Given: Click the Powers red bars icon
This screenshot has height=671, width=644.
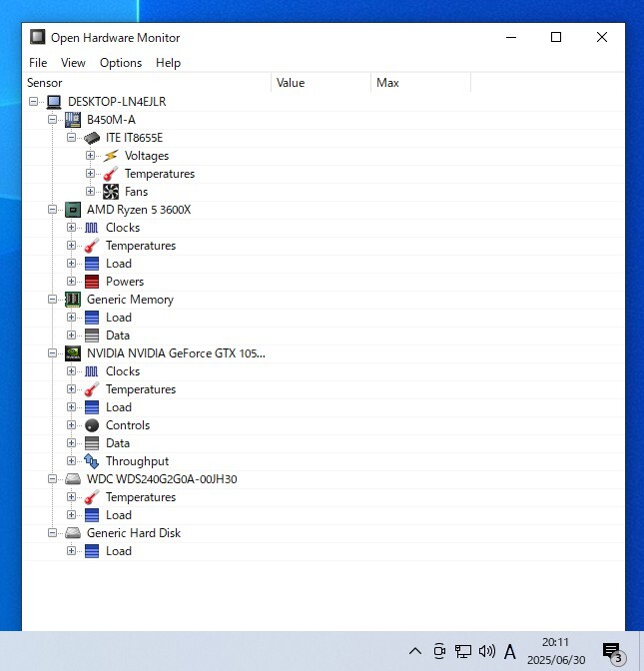Looking at the screenshot, I should click(x=92, y=282).
